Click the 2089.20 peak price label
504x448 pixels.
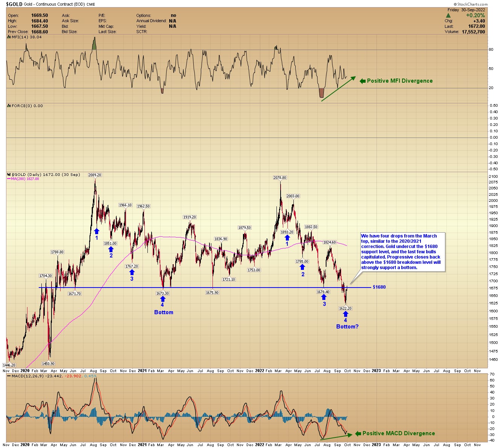[95, 175]
